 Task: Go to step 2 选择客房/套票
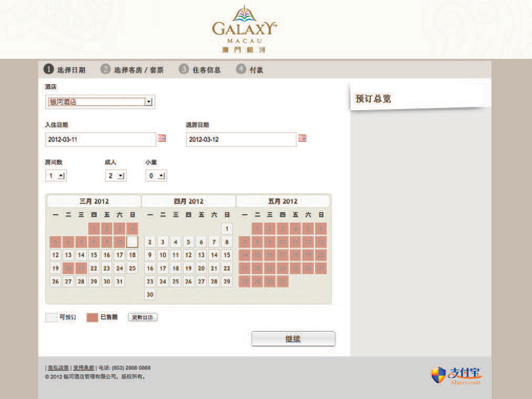[x=132, y=69]
